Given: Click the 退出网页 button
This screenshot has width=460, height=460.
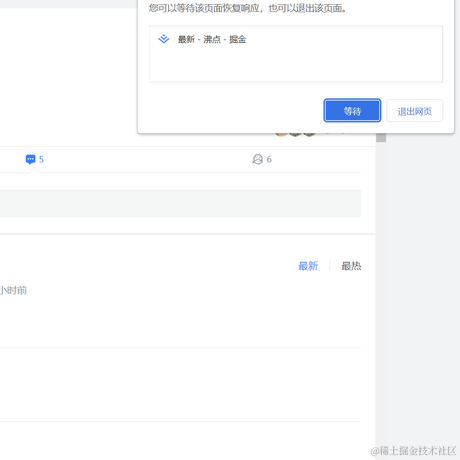Looking at the screenshot, I should (415, 111).
